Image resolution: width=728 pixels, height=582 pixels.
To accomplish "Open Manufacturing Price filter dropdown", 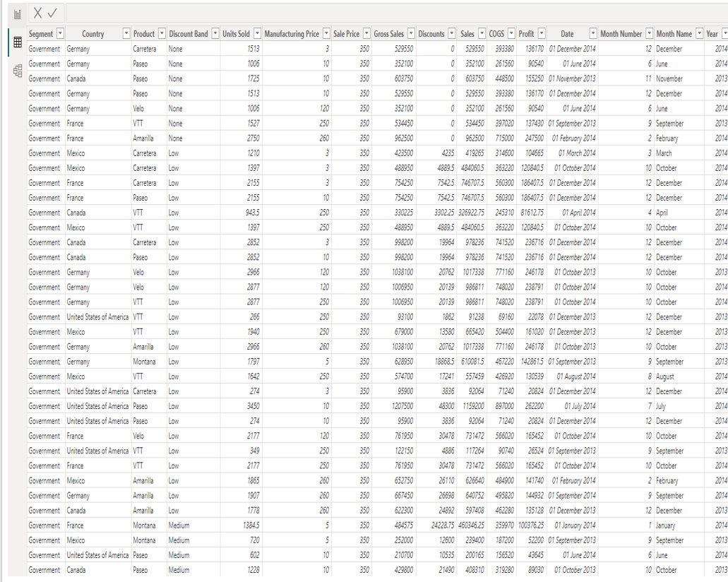I will click(326, 34).
